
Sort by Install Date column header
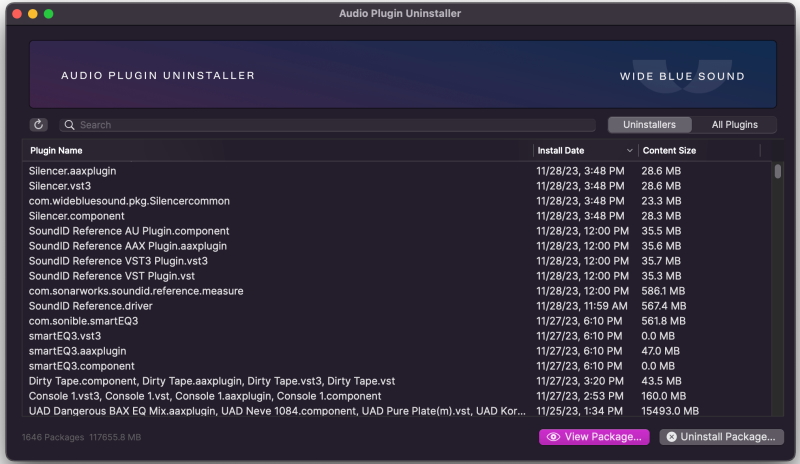click(560, 151)
